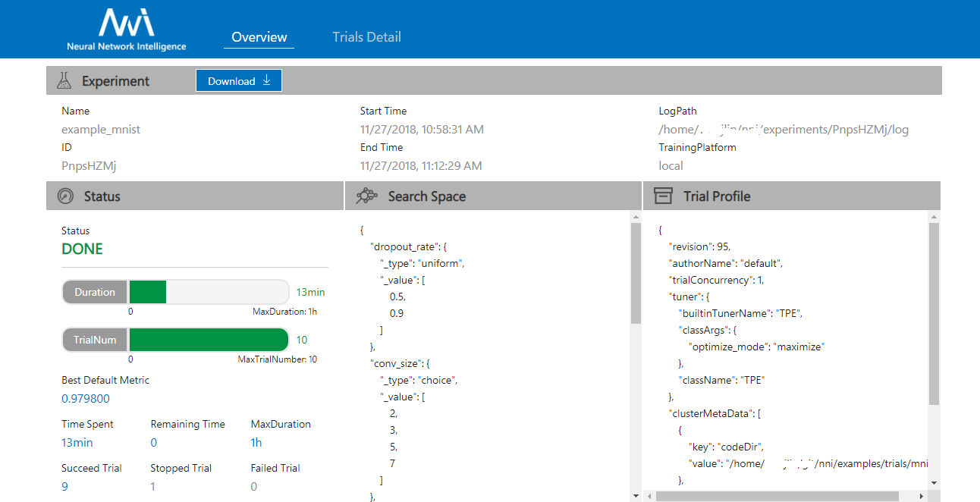
Task: Click Trial Profile horizontal scrollbar left arrow
Action: click(x=649, y=496)
